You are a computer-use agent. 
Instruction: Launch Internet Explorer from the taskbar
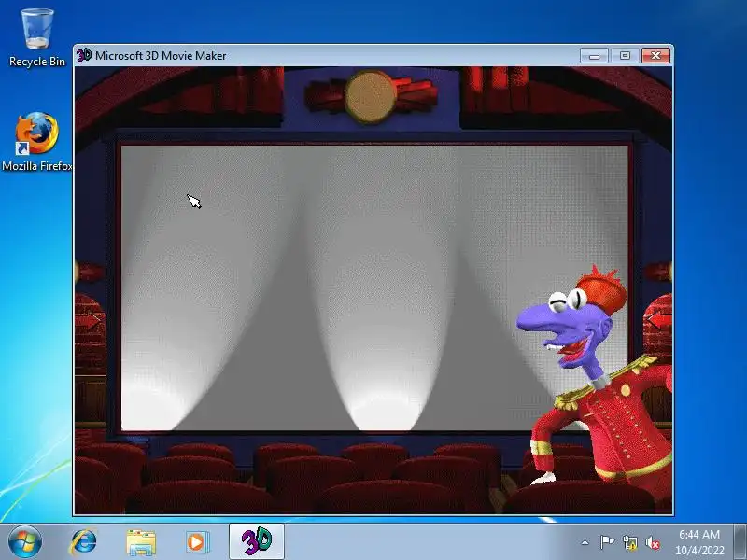(84, 542)
